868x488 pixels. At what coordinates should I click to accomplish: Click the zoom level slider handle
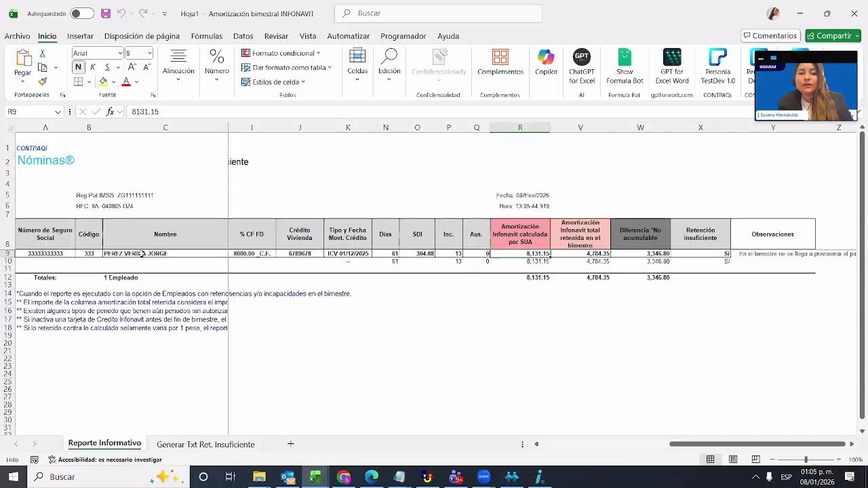[x=806, y=460]
